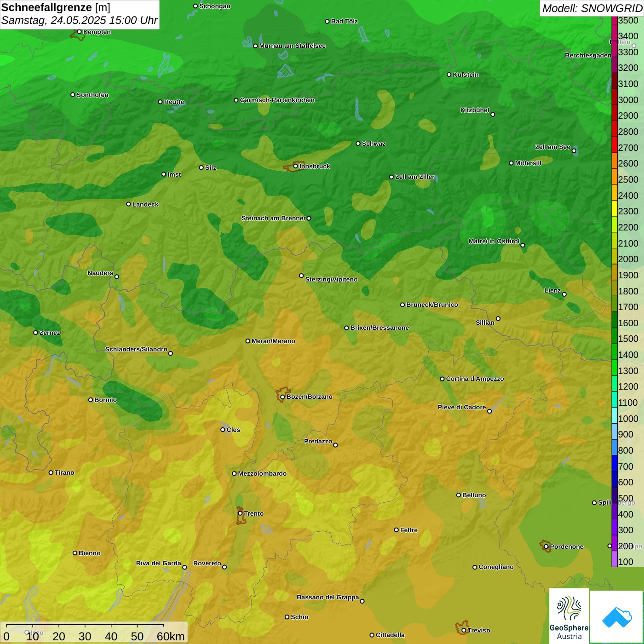644x644 pixels.
Task: Click the '60km' scale label
Action: pyautogui.click(x=171, y=637)
